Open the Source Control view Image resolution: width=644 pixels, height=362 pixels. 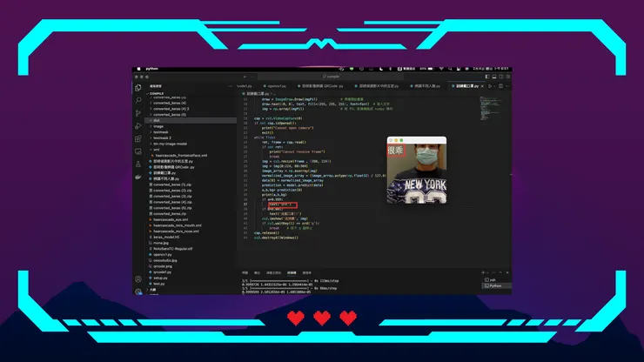click(138, 113)
